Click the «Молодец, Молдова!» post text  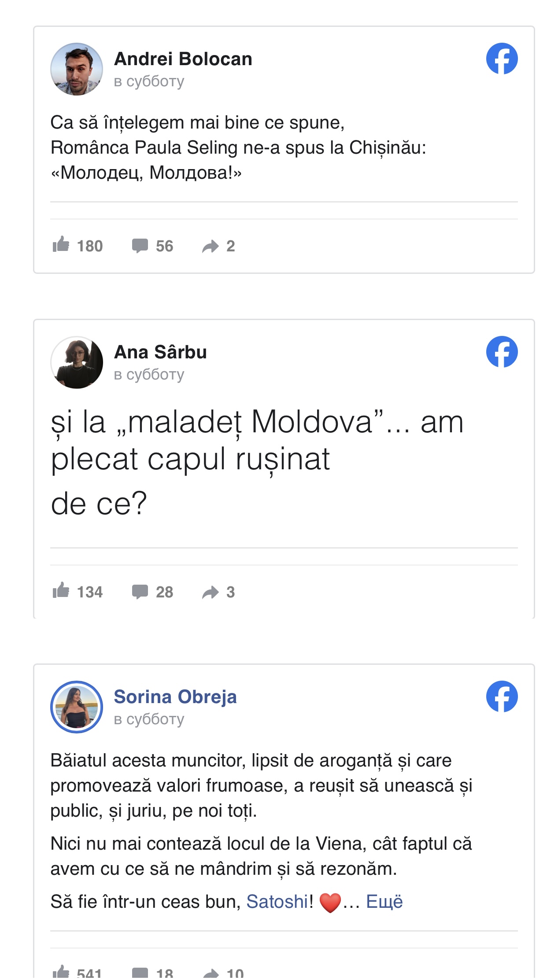pyautogui.click(x=146, y=173)
